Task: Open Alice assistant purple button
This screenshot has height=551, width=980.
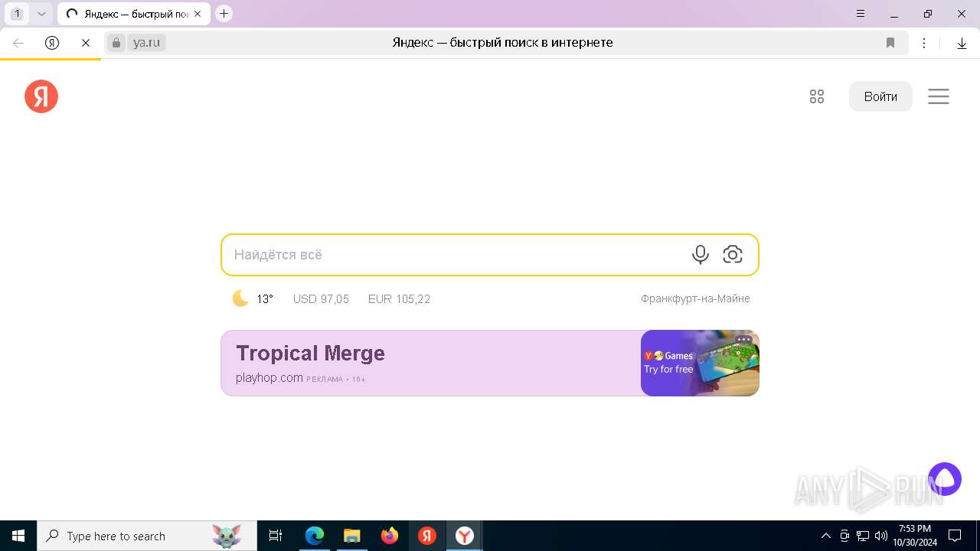Action: 945,479
